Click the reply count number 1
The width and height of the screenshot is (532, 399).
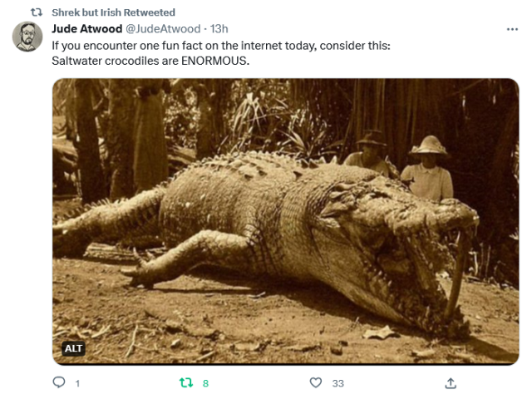[x=77, y=383]
